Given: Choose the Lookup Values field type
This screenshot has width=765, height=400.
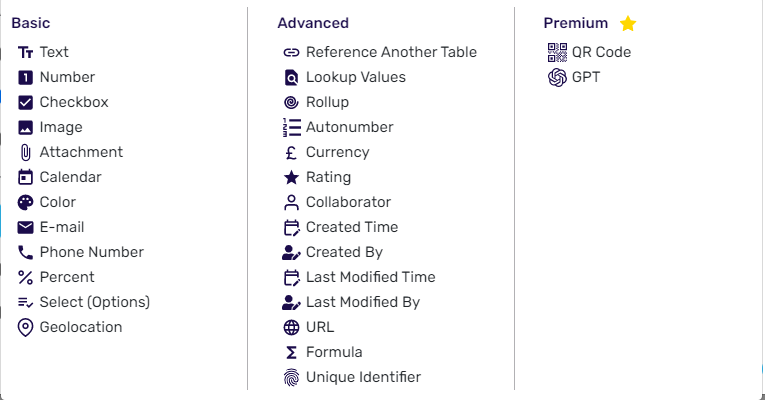Looking at the screenshot, I should pos(344,77).
